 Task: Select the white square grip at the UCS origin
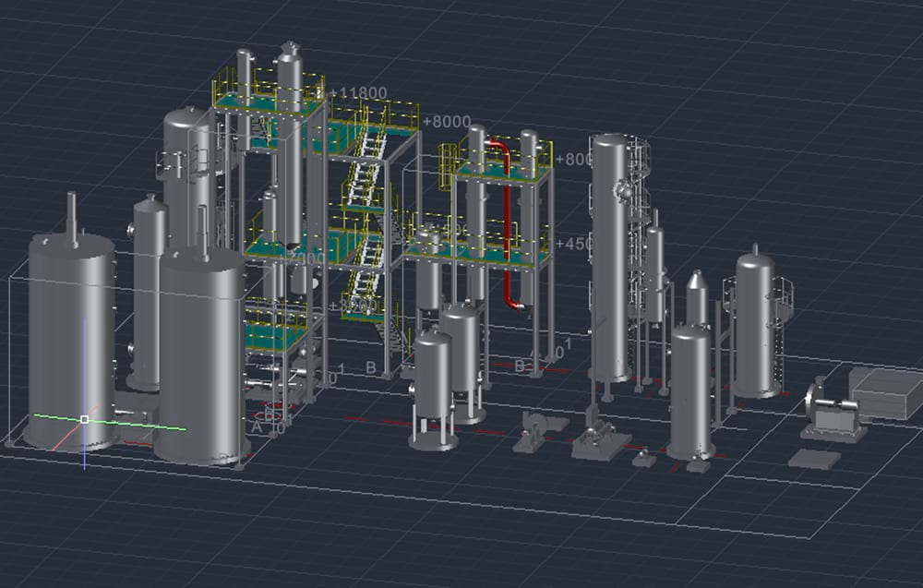[85, 420]
